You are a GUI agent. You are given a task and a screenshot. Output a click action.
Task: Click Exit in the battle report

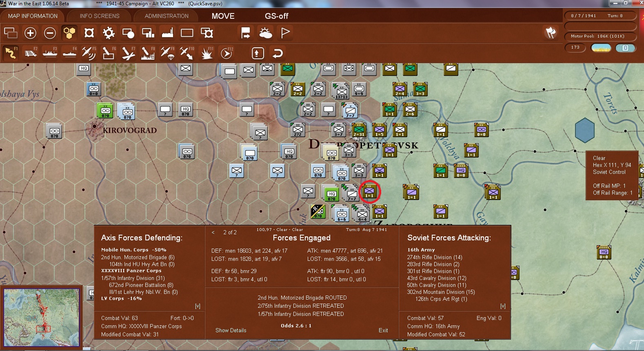[x=383, y=330]
